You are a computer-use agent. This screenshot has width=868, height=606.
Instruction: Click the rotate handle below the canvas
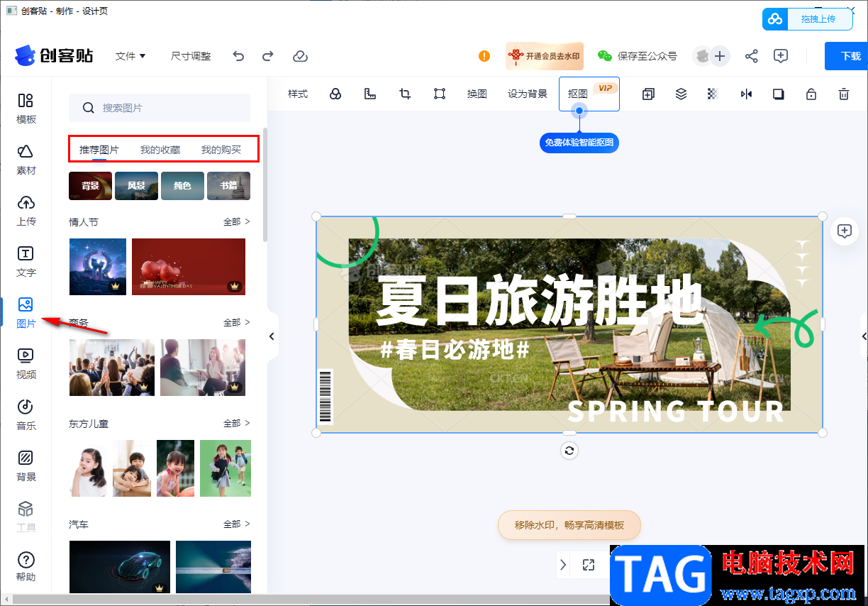click(569, 451)
